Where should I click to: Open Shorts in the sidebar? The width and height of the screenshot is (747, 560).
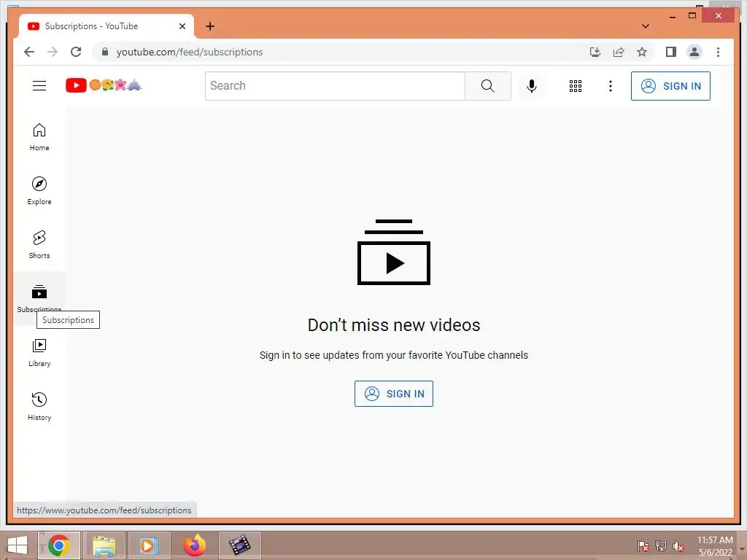tap(39, 245)
